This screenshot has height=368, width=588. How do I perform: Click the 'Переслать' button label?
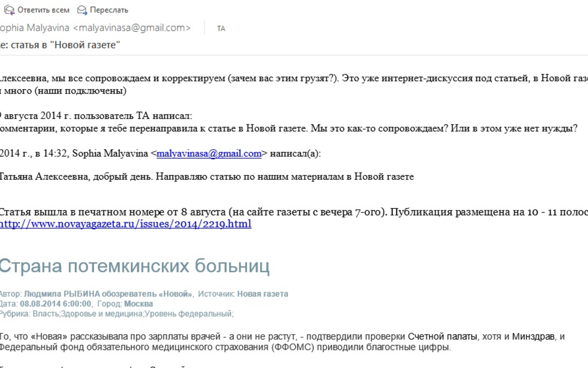pyautogui.click(x=109, y=10)
